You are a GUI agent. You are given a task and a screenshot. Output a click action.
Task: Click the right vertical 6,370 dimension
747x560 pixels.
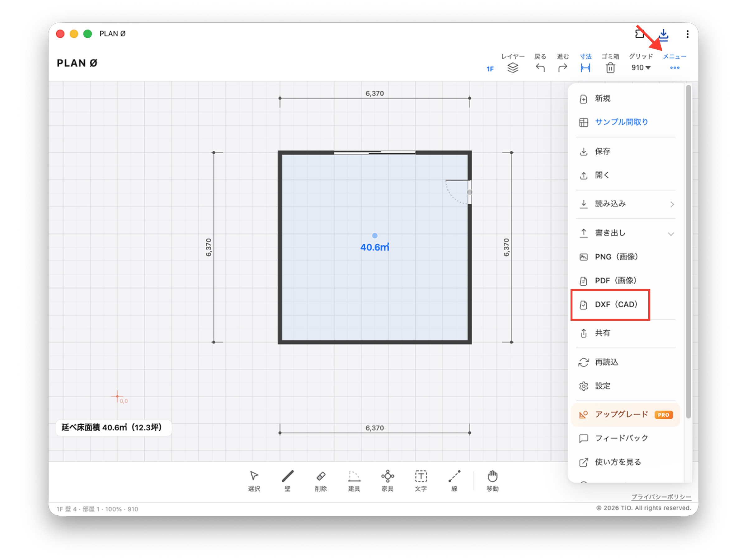click(506, 247)
